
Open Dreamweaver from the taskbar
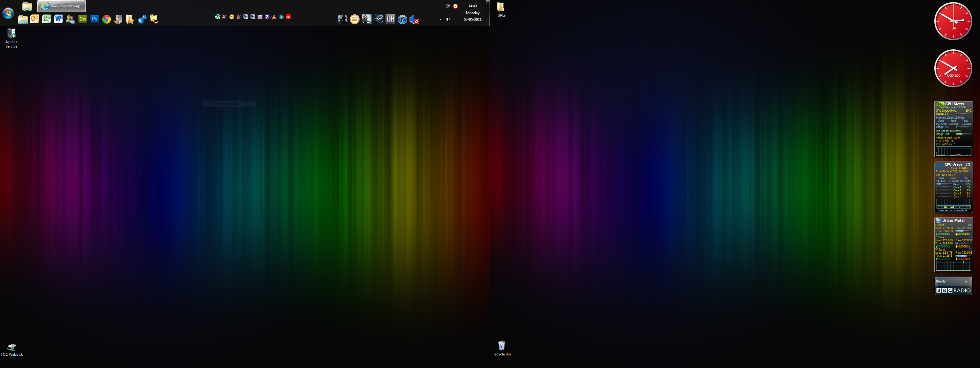pos(82,19)
